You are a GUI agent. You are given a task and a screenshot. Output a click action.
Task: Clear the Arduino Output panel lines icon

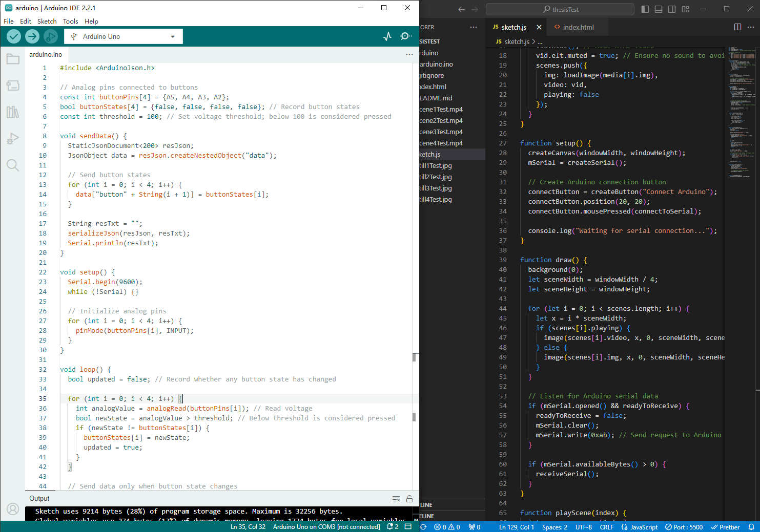(x=396, y=499)
